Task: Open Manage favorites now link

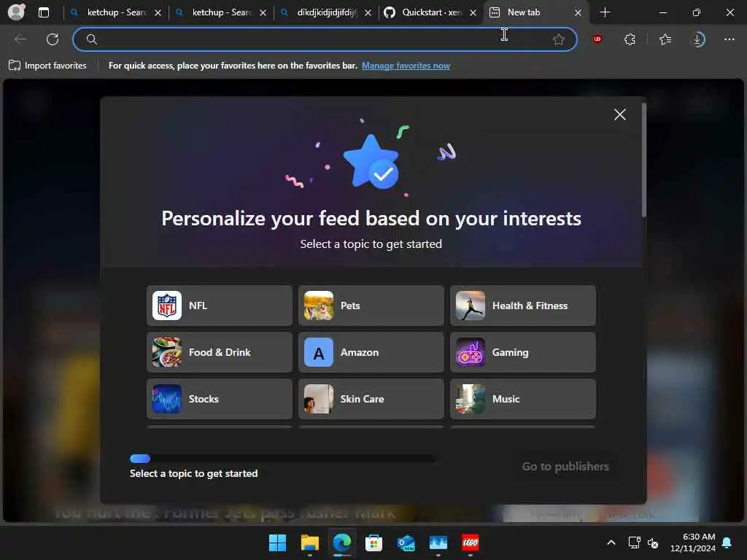Action: pos(406,66)
